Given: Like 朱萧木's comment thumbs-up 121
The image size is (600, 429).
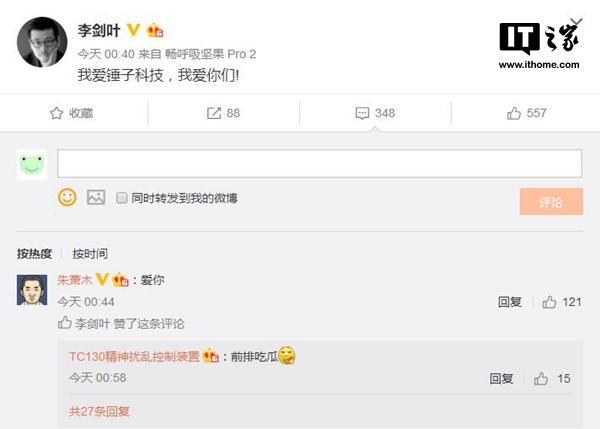Looking at the screenshot, I should click(x=549, y=302).
